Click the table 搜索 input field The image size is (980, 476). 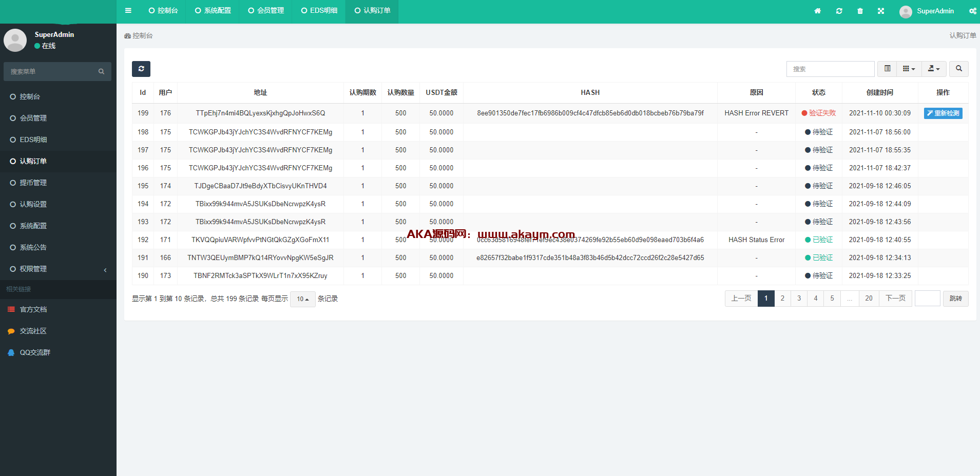pos(830,69)
